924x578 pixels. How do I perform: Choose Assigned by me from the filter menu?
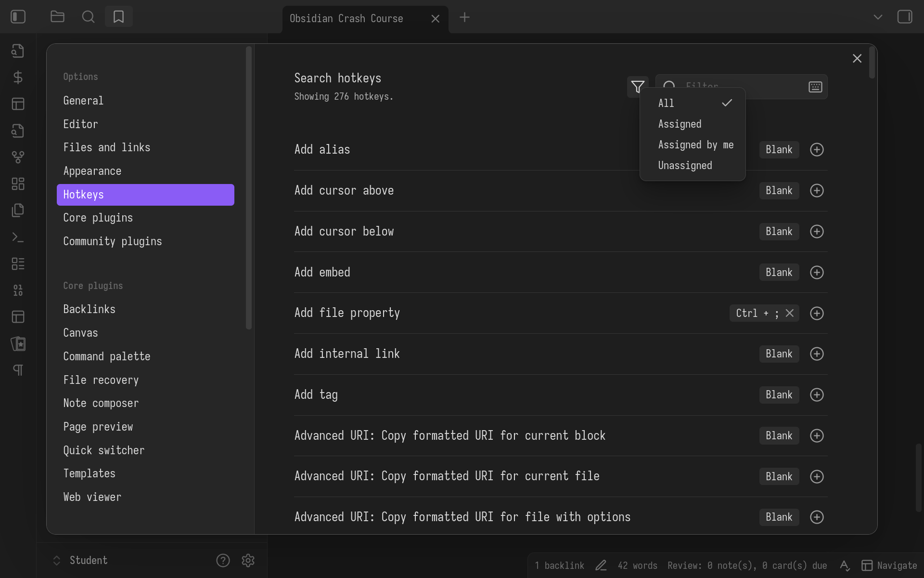tap(693, 144)
